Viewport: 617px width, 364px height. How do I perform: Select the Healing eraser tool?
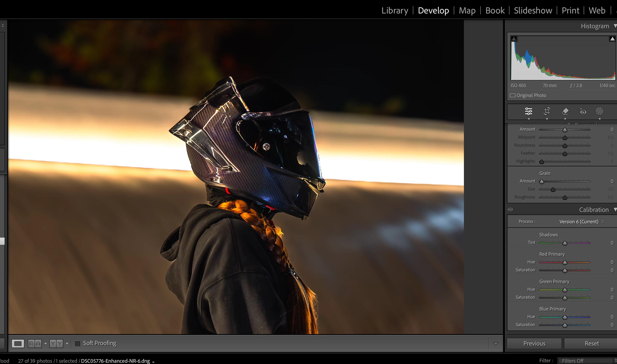pyautogui.click(x=565, y=111)
